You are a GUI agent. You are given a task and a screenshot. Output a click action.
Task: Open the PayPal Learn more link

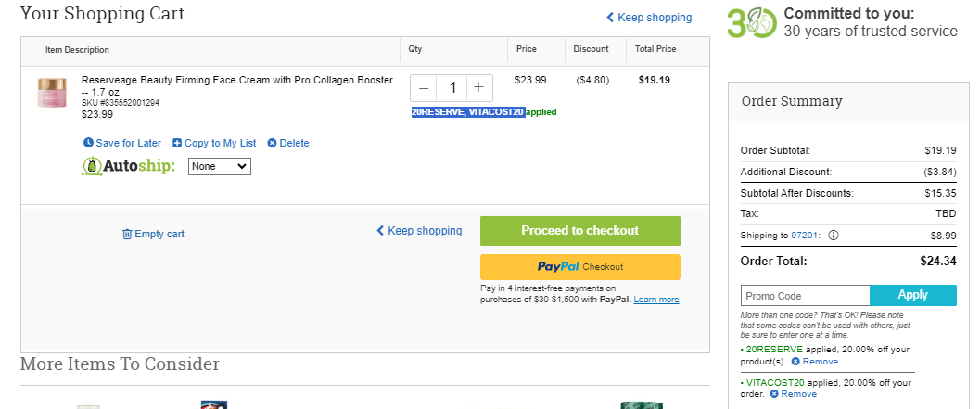click(x=656, y=300)
